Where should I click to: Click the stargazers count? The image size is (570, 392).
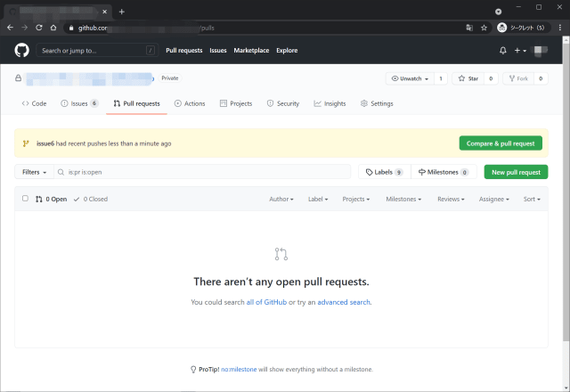(x=491, y=78)
